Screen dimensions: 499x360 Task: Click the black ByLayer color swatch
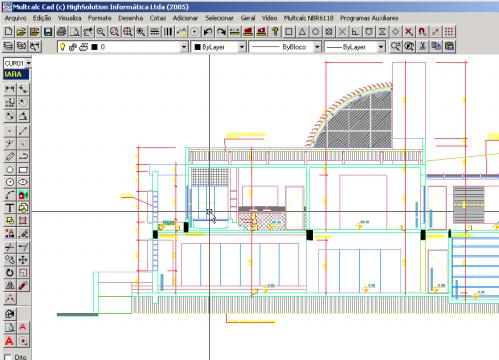pyautogui.click(x=197, y=47)
